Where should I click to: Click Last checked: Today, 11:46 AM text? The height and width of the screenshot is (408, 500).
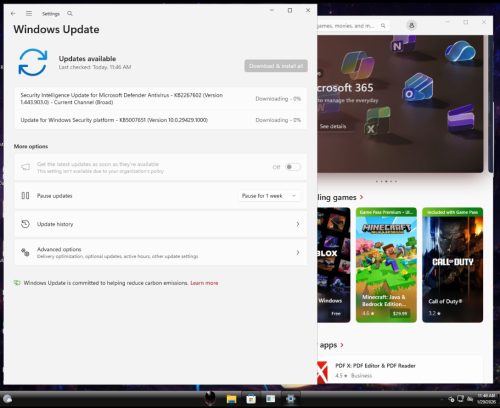click(95, 67)
